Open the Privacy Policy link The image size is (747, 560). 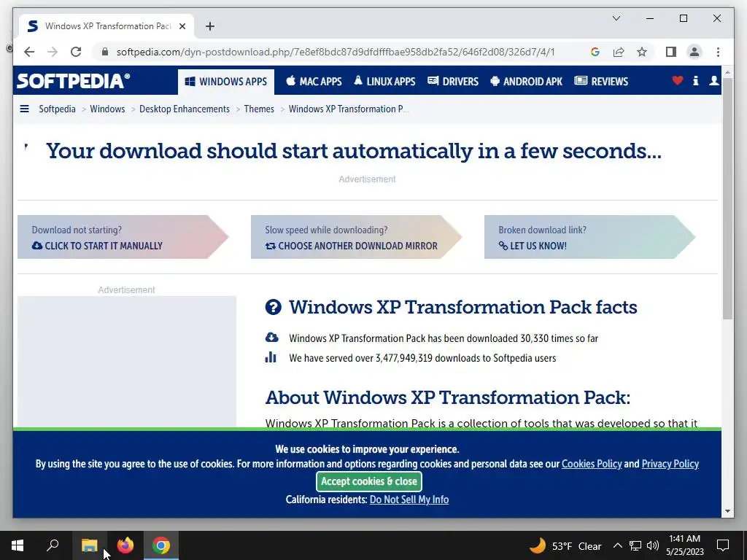tap(670, 464)
